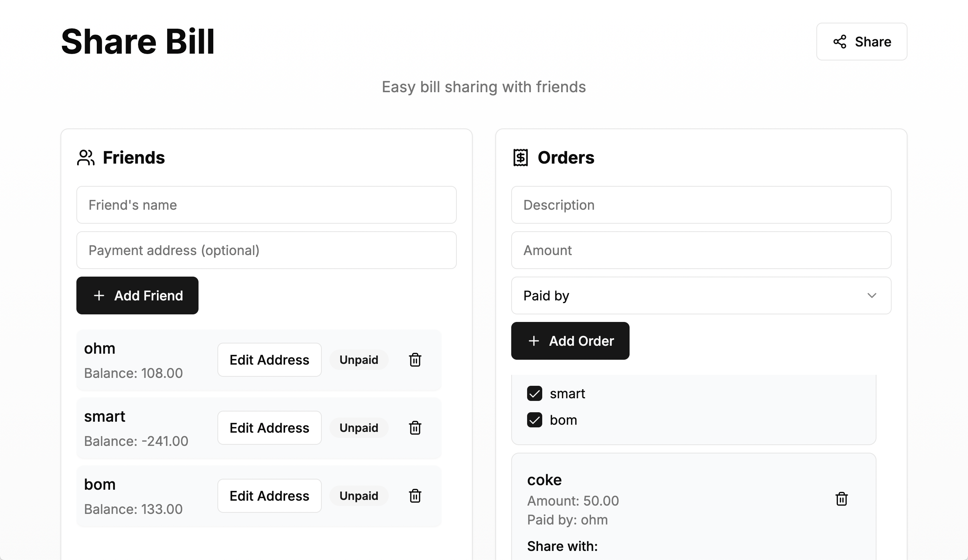The width and height of the screenshot is (968, 560).
Task: Click the plus icon on Add Order
Action: 534,341
